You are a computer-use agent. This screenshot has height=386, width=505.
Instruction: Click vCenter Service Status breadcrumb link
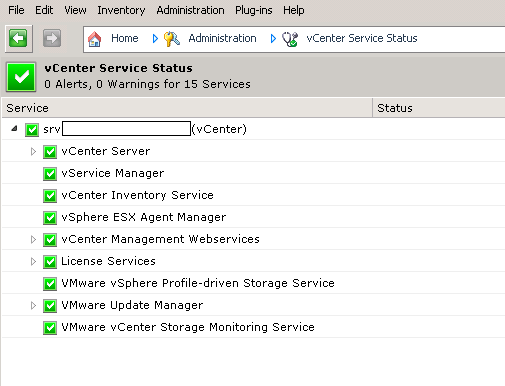click(x=362, y=38)
